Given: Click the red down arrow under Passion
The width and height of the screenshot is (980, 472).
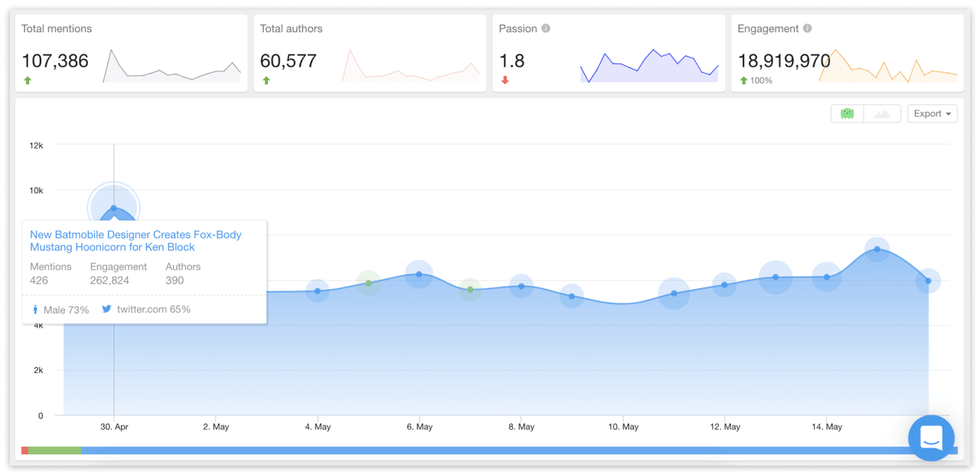Looking at the screenshot, I should click(x=505, y=80).
